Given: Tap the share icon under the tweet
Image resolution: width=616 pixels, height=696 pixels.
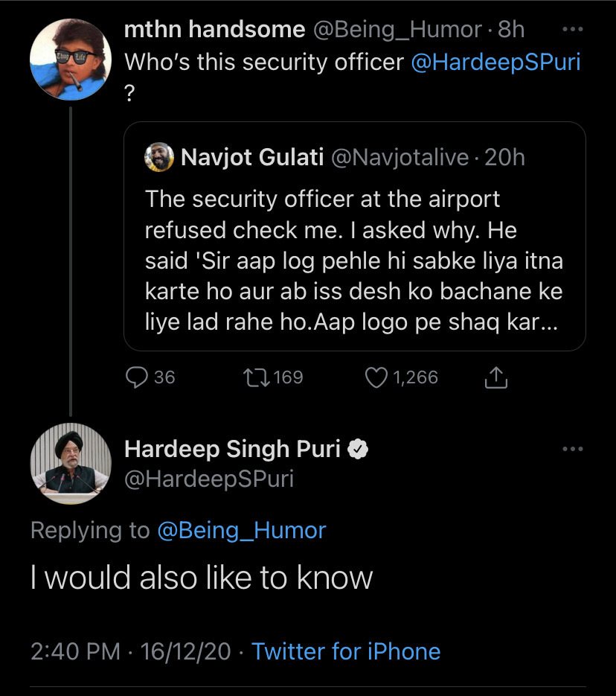Looking at the screenshot, I should coord(495,378).
